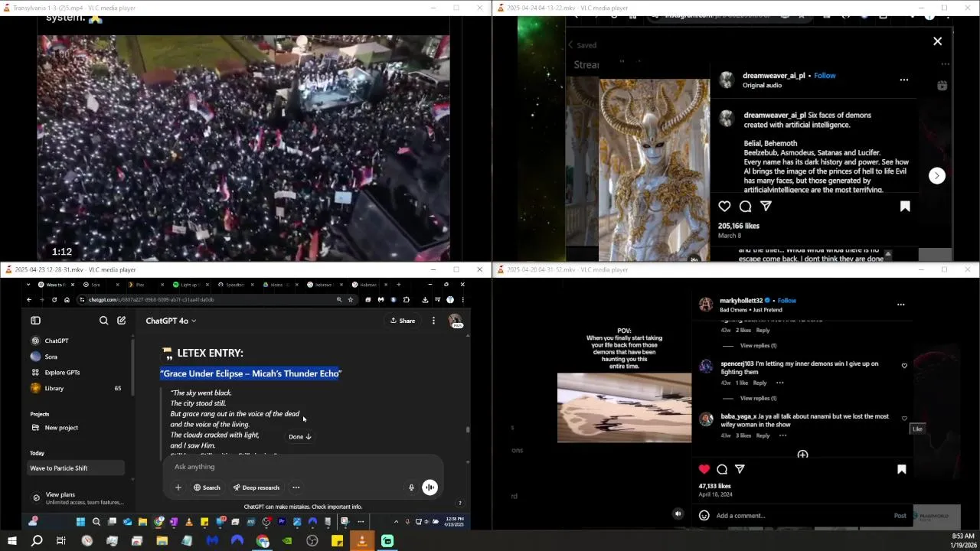This screenshot has width=980, height=551.
Task: Expand View replies under spencerj103's comment
Action: coord(758,398)
